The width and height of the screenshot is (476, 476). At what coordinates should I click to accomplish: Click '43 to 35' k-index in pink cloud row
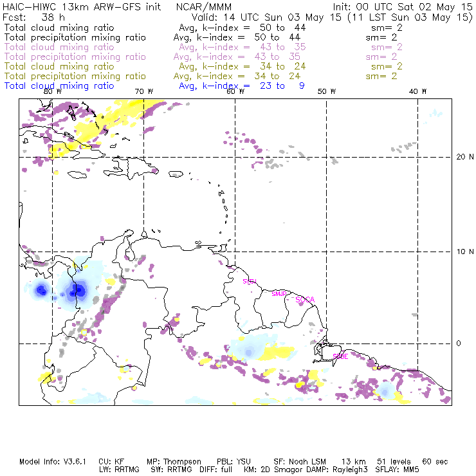pyautogui.click(x=282, y=47)
